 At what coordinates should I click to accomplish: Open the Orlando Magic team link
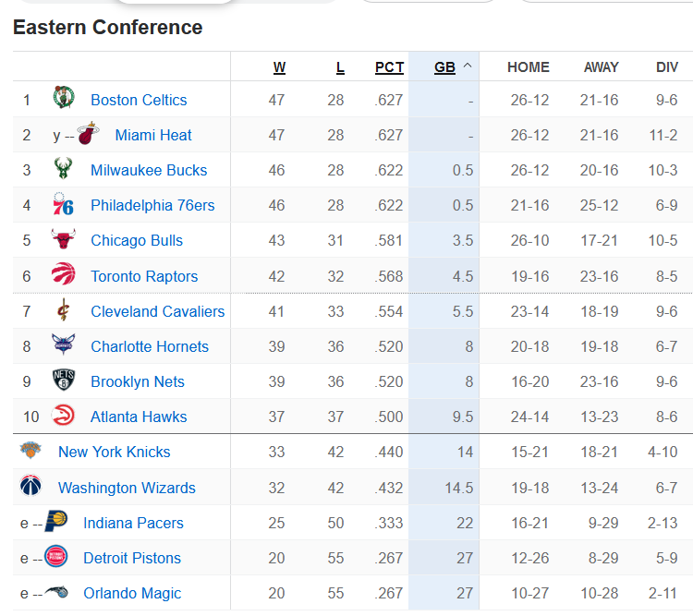(x=132, y=594)
